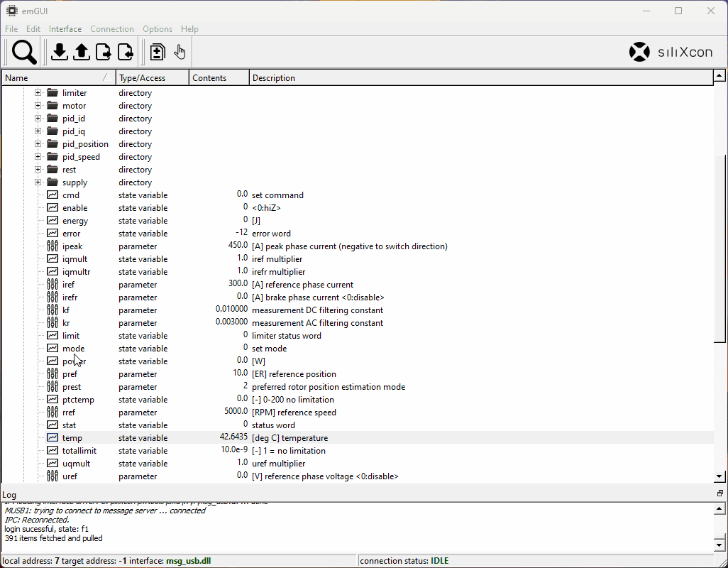This screenshot has width=728, height=568.
Task: Expand the supply directory
Action: pos(38,182)
